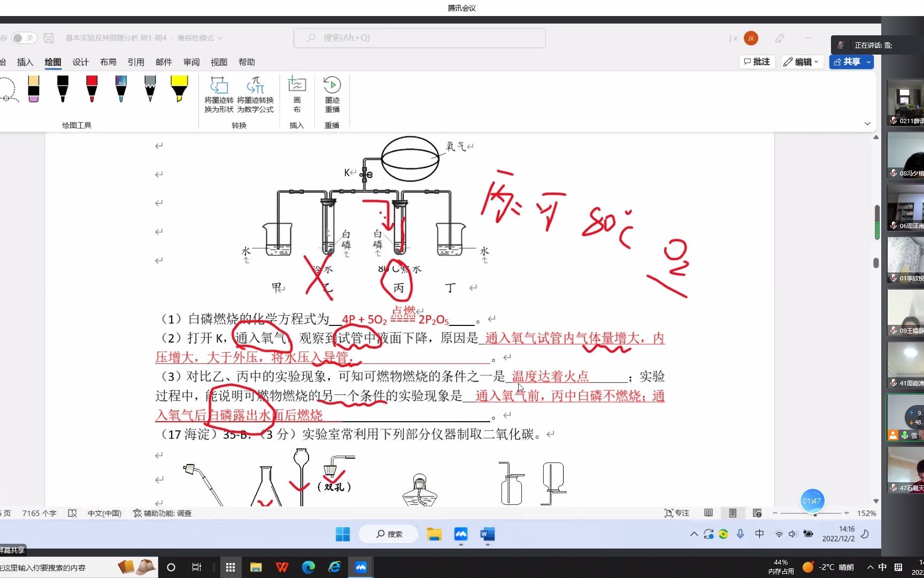
Task: Click the zoom out minus button
Action: click(775, 513)
